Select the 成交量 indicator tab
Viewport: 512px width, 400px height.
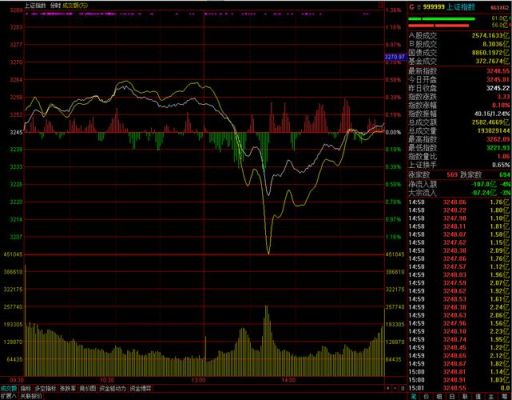8,389
